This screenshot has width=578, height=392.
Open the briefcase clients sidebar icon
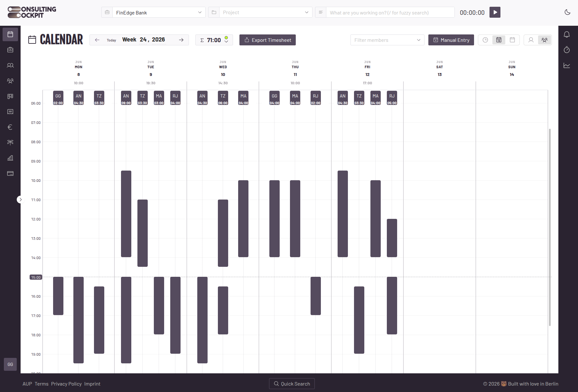coord(10,50)
